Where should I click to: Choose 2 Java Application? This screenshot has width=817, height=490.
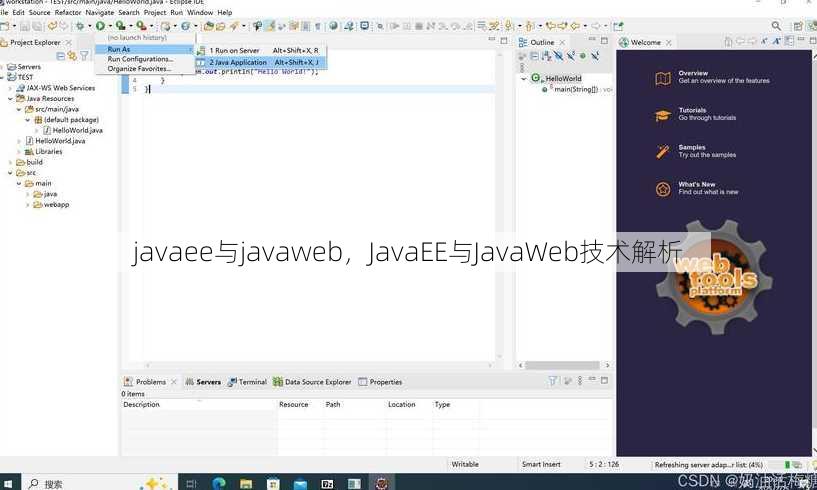262,62
